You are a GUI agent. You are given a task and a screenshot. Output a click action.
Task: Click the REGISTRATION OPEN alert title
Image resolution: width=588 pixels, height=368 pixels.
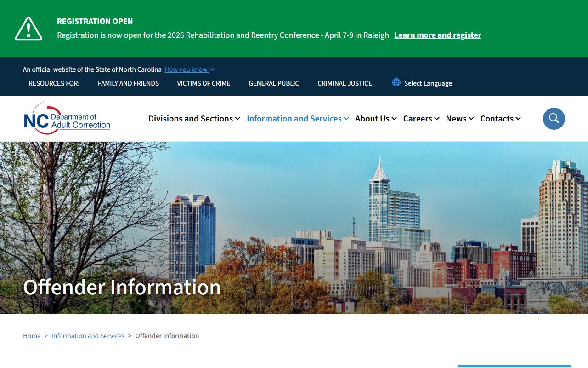(95, 21)
